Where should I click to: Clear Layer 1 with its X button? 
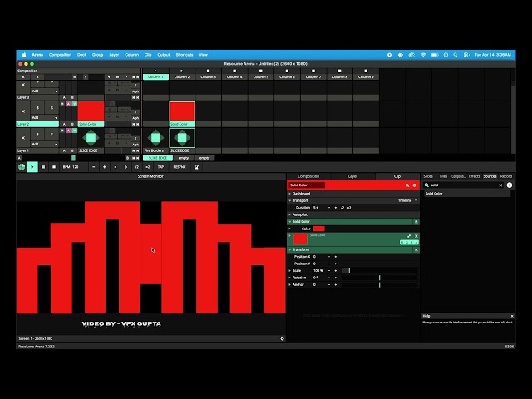(23, 138)
